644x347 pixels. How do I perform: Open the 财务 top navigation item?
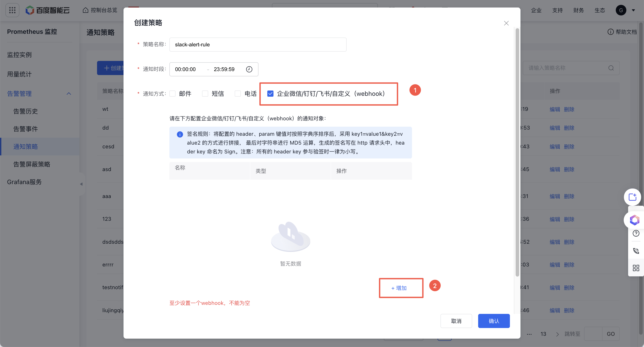pyautogui.click(x=578, y=10)
